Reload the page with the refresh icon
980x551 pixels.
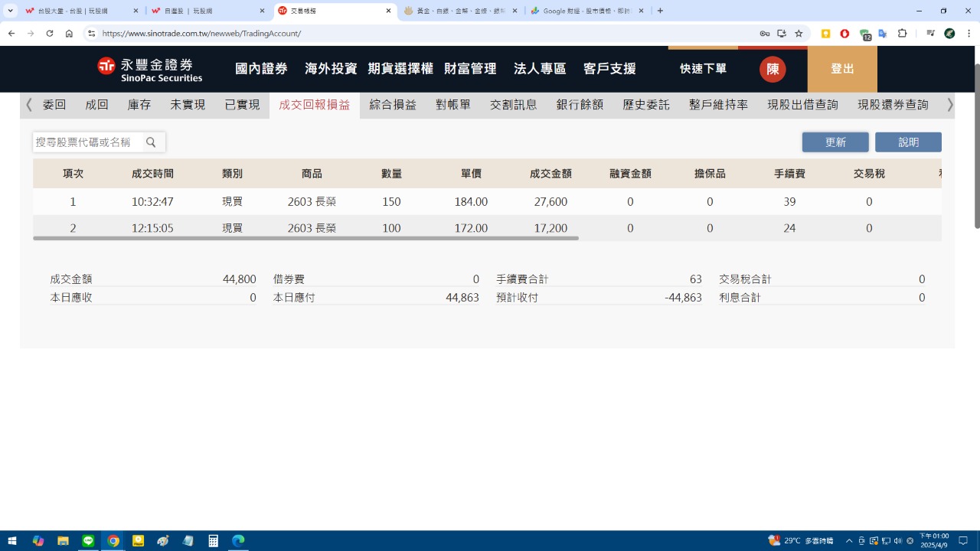pyautogui.click(x=50, y=34)
